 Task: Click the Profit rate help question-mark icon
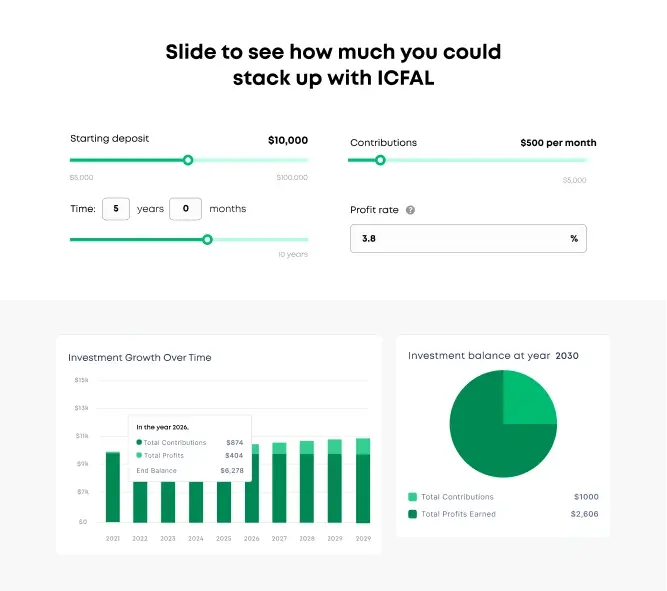pyautogui.click(x=410, y=210)
